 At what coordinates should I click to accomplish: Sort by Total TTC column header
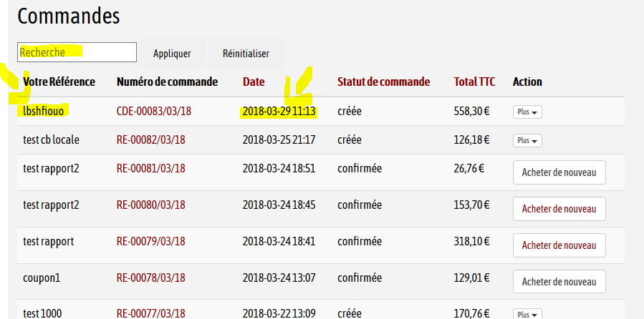click(x=474, y=82)
